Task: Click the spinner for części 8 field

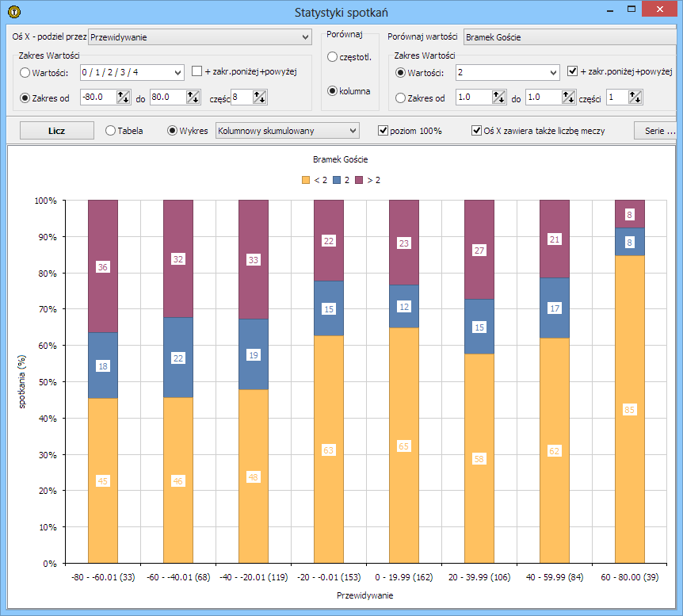Action: pyautogui.click(x=260, y=97)
